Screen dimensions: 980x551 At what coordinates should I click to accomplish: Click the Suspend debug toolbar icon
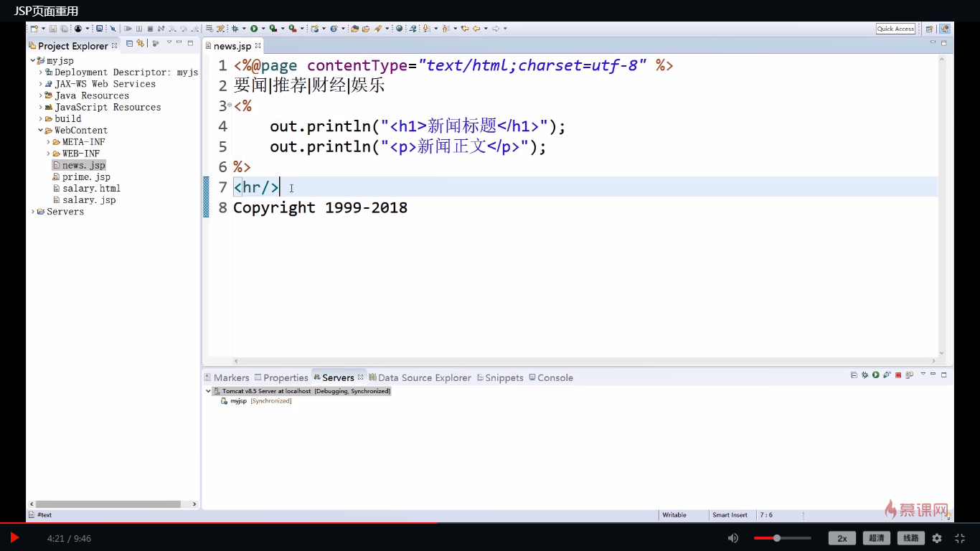coord(139,29)
